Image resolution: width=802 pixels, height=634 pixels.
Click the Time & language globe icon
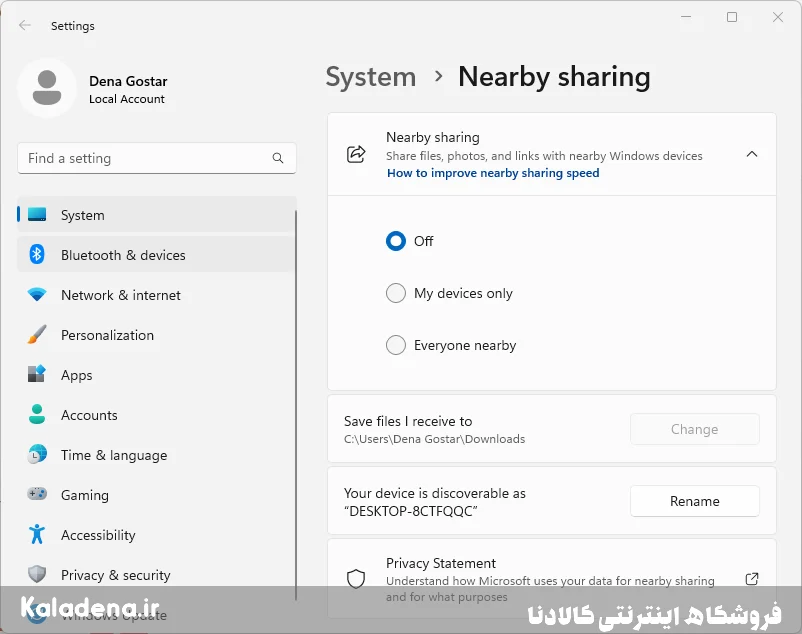tap(37, 454)
